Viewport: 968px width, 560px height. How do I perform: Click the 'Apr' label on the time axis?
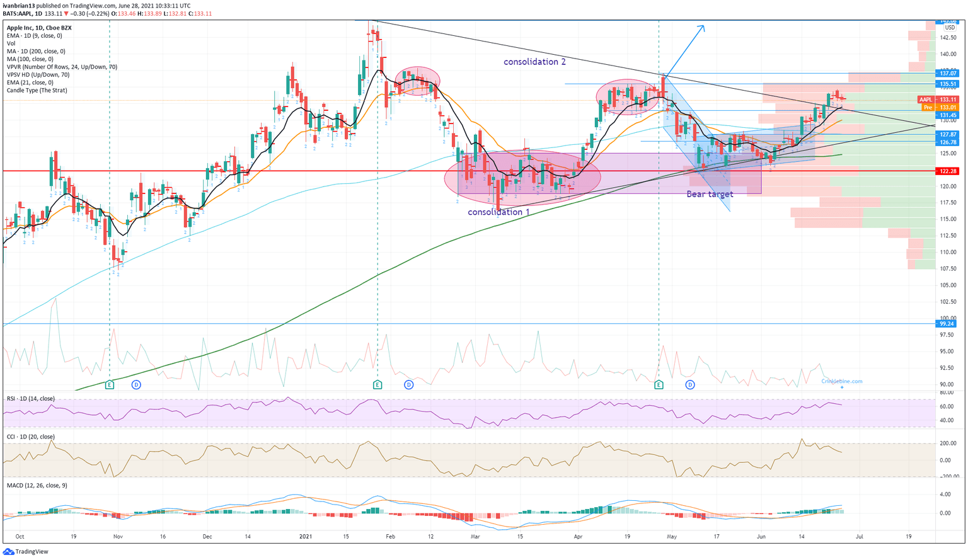tap(578, 537)
